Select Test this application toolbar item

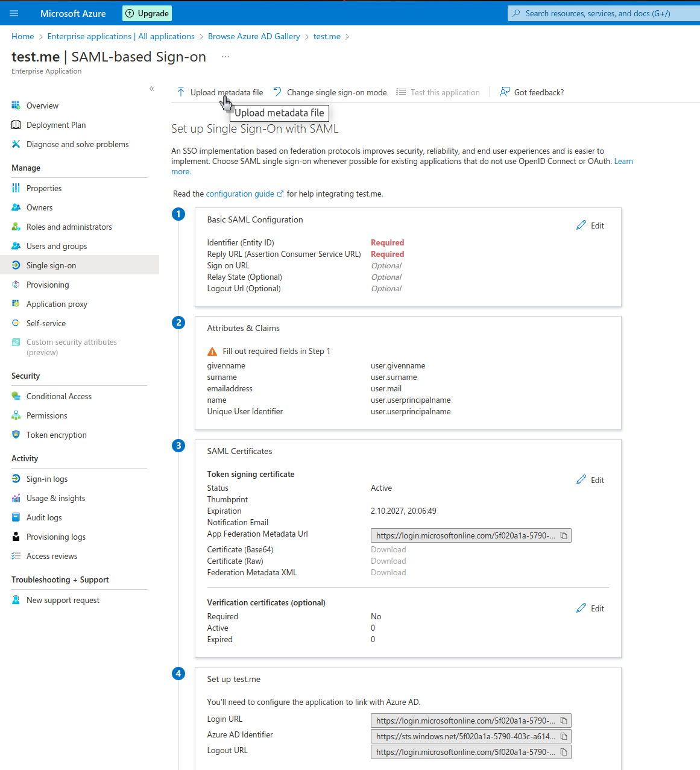coord(438,92)
